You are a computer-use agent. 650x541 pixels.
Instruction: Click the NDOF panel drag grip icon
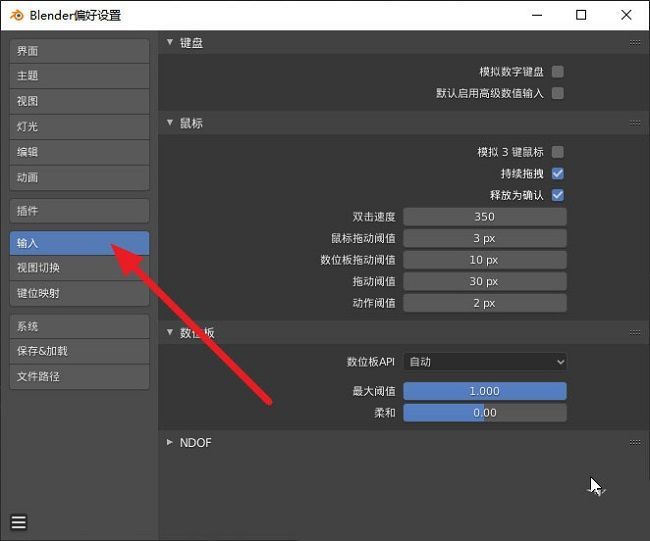tap(635, 442)
